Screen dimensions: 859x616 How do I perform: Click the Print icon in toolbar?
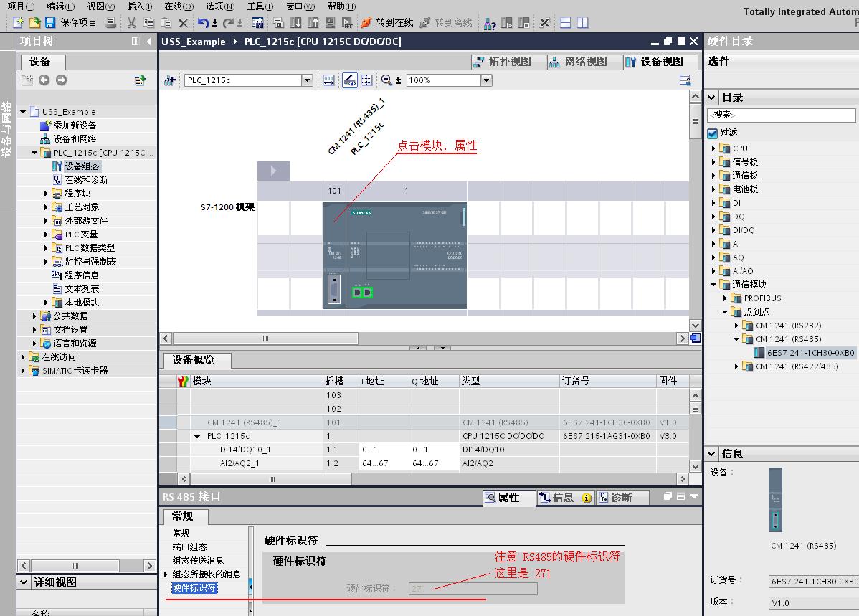click(x=111, y=22)
